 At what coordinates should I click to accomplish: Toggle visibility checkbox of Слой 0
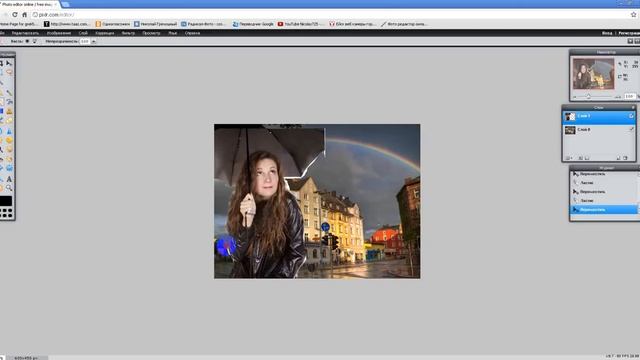point(631,130)
